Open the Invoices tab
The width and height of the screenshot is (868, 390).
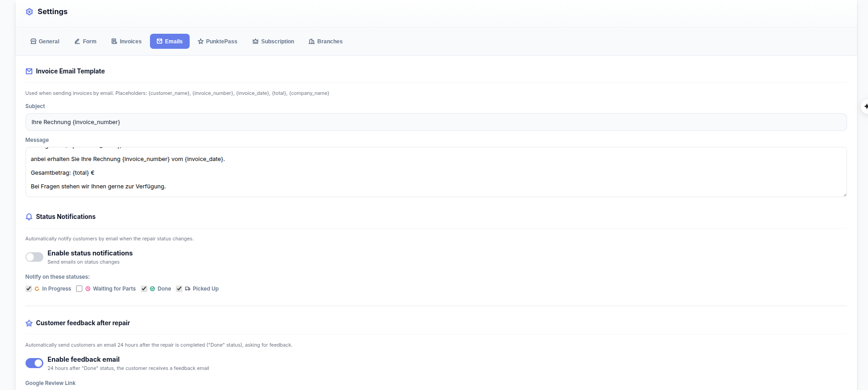pos(126,42)
